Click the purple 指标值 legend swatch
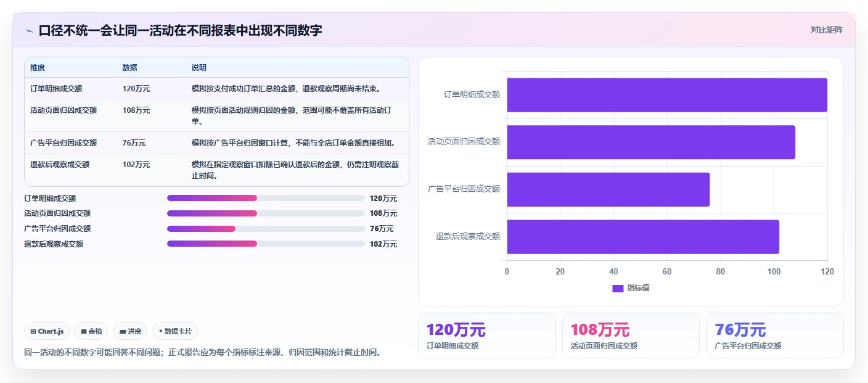 (x=618, y=289)
